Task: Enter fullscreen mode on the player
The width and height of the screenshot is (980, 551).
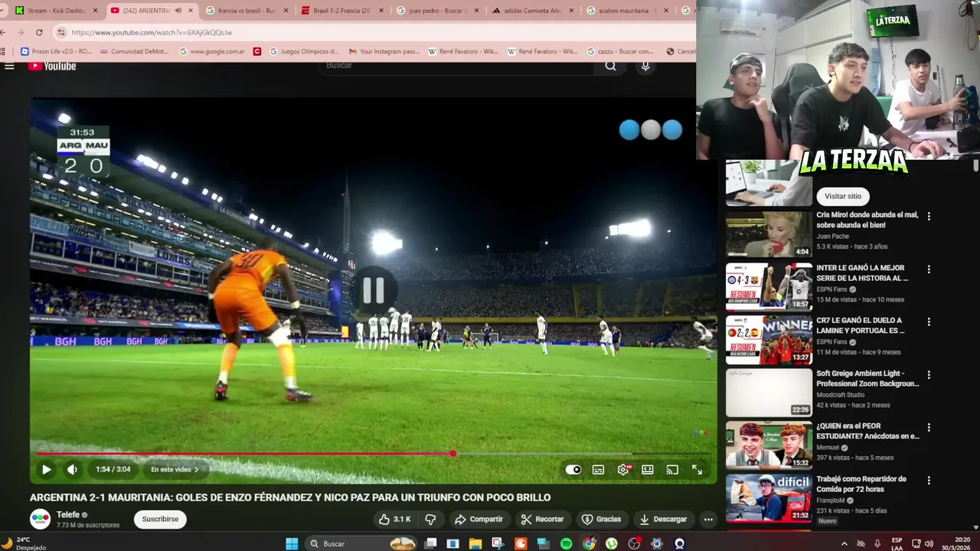Action: (x=697, y=469)
